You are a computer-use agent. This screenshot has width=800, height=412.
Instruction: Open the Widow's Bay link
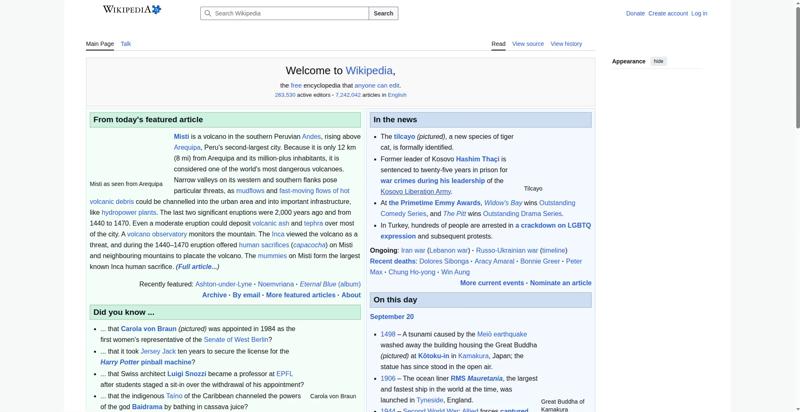[503, 203]
